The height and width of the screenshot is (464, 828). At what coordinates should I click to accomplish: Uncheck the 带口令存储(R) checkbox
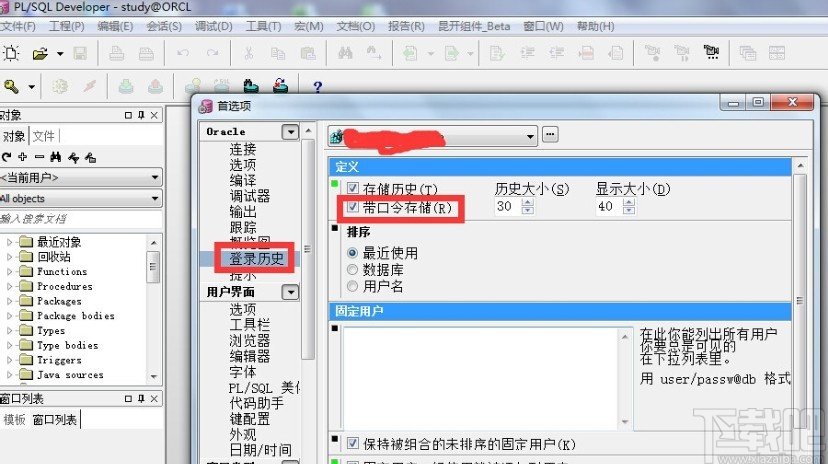pos(352,206)
